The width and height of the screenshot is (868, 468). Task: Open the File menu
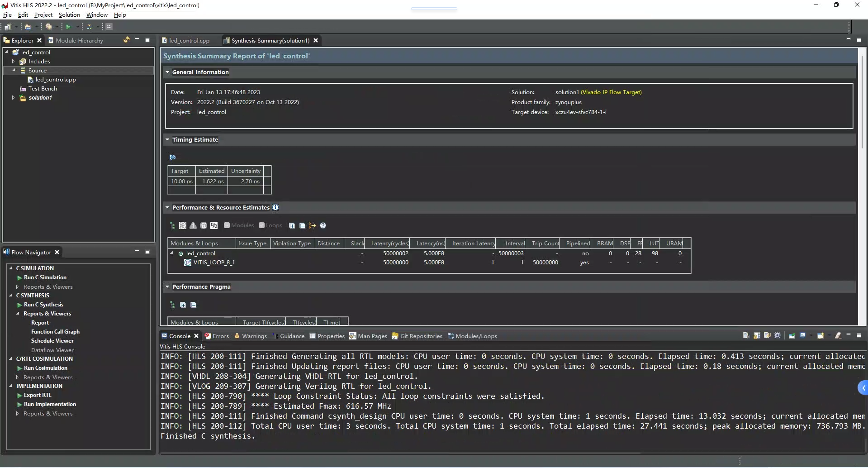point(7,14)
